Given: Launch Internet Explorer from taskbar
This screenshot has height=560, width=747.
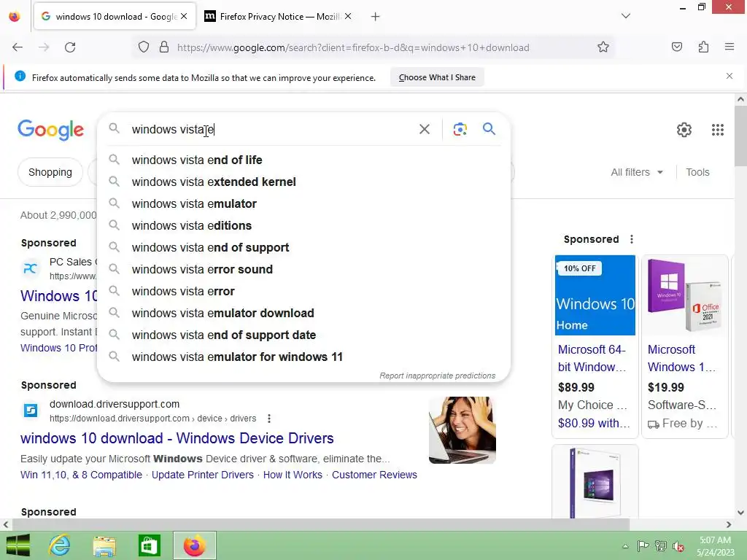Looking at the screenshot, I should (x=60, y=545).
